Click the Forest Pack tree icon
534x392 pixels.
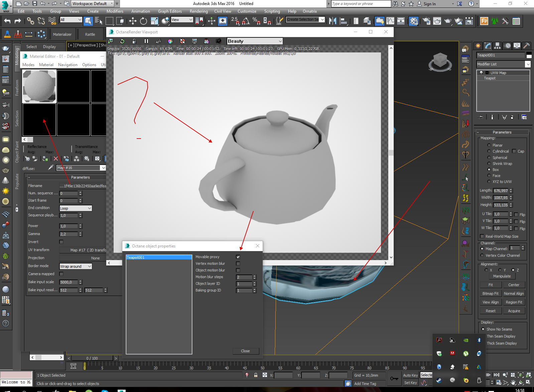[x=495, y=21]
